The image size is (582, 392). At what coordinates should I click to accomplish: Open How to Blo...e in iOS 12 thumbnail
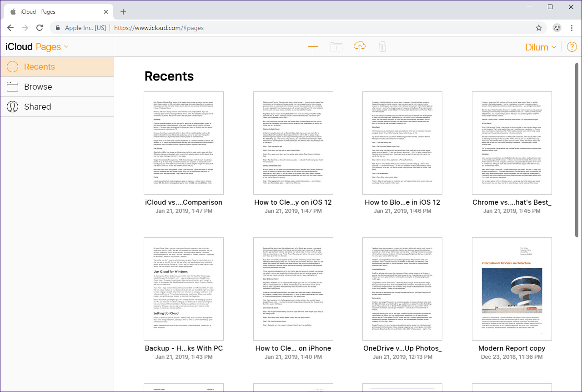tap(402, 142)
